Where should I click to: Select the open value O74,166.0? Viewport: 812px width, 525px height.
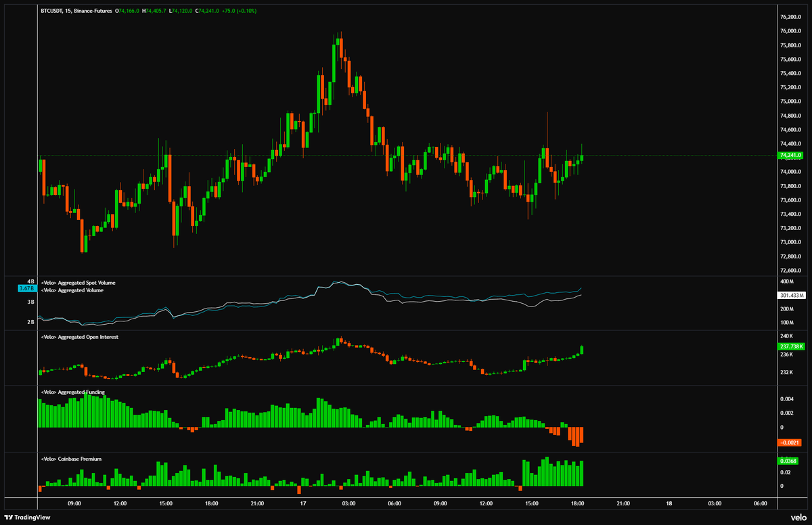click(x=129, y=11)
